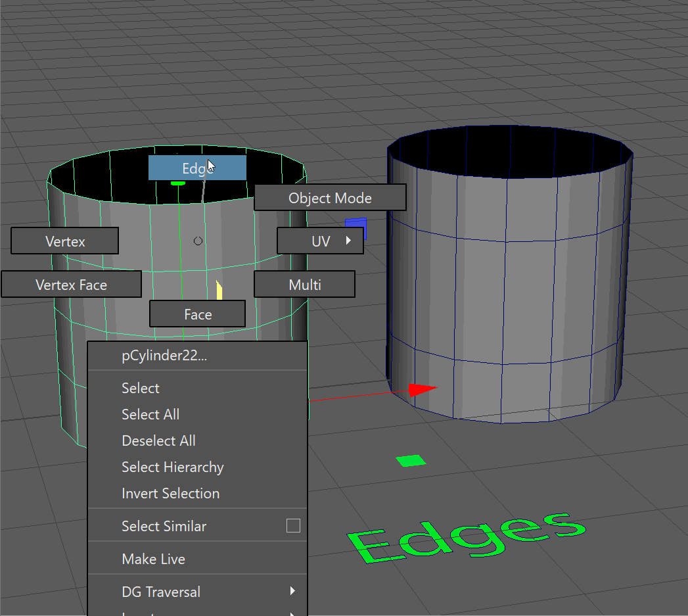Switch to Object Mode
Viewport: 688px width, 616px height.
[x=330, y=198]
